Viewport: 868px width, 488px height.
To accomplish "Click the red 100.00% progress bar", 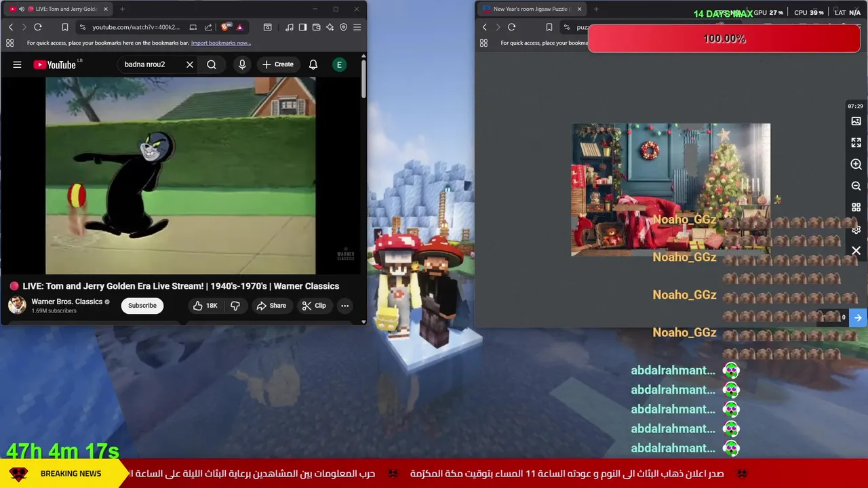I will [x=724, y=39].
